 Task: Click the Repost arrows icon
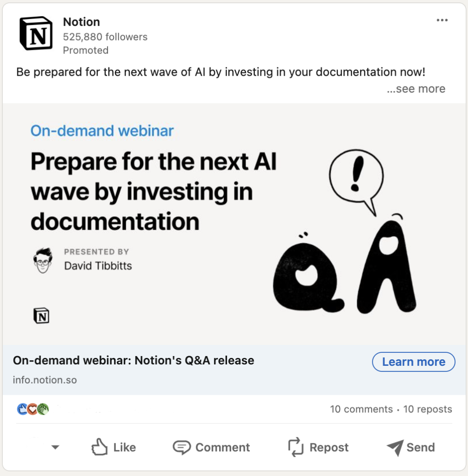click(x=296, y=447)
